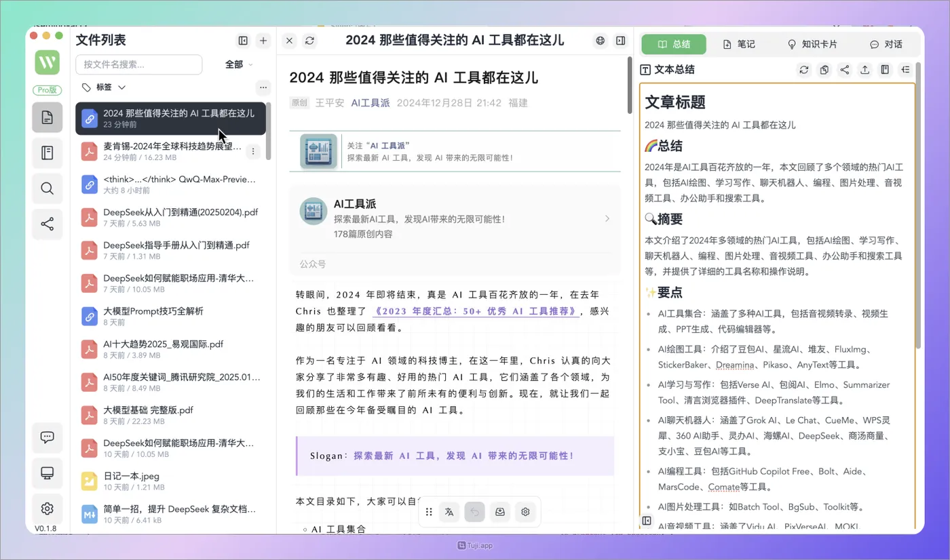Open 简单一招，提升 DeepSeek markdown file
This screenshot has width=950, height=560.
(x=170, y=514)
